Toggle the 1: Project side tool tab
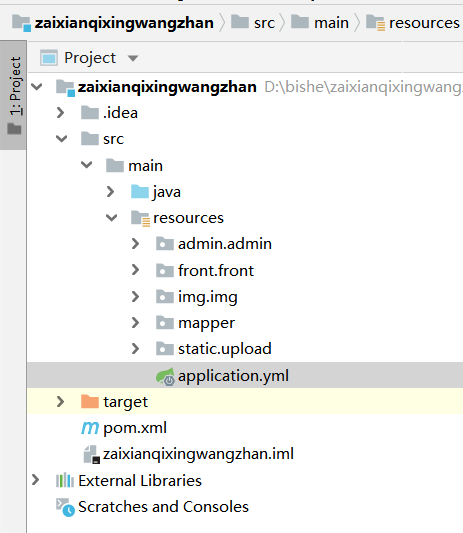463x533 pixels. (x=13, y=95)
